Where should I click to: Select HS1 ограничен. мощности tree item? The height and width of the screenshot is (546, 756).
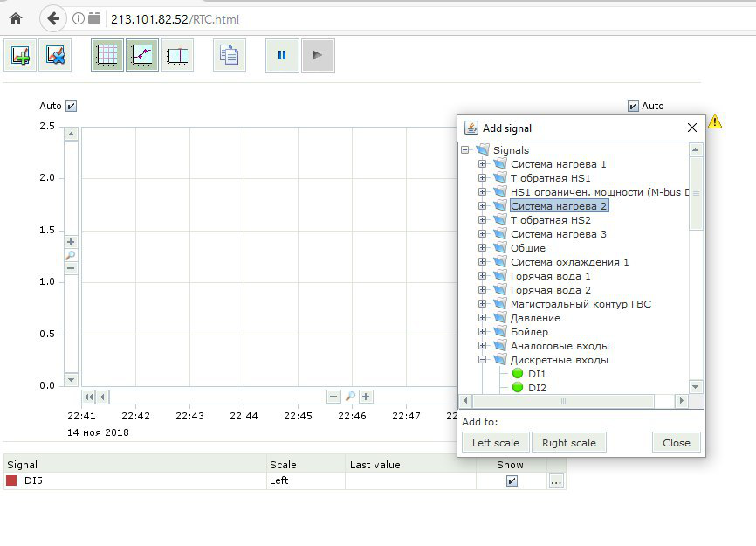click(600, 192)
